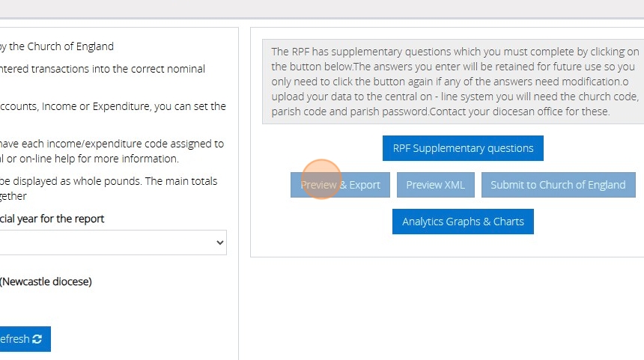The width and height of the screenshot is (644, 360).
Task: Open the Preview XML option
Action: pyautogui.click(x=435, y=185)
